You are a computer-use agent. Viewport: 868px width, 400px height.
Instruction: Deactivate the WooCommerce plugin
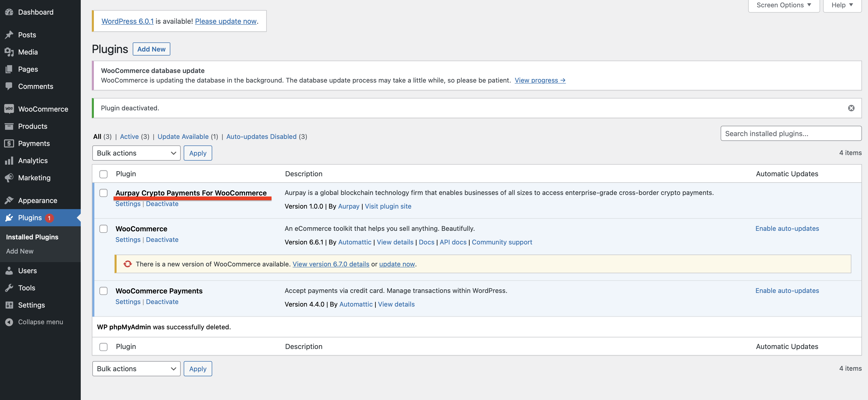pos(162,239)
